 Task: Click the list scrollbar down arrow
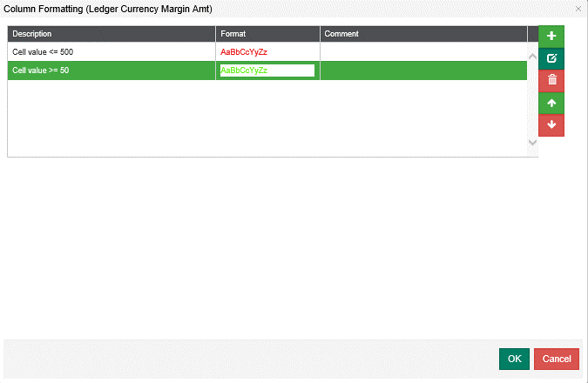(x=533, y=141)
